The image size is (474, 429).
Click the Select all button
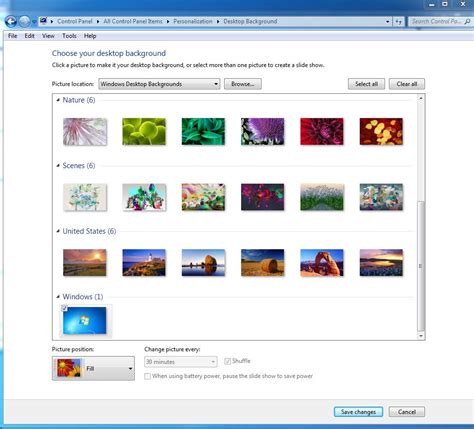click(366, 84)
